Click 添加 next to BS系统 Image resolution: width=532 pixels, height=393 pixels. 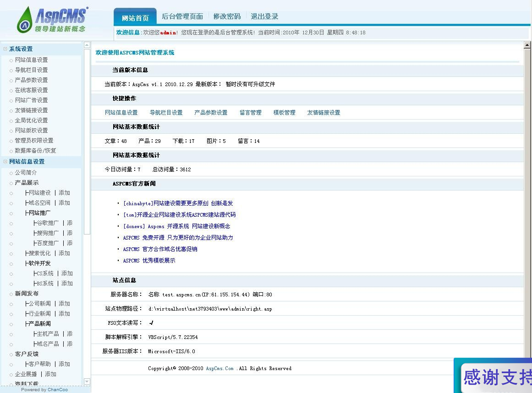(67, 284)
